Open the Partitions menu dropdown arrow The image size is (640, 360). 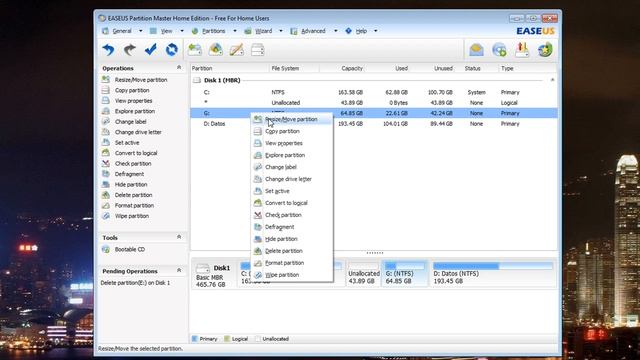tap(234, 31)
